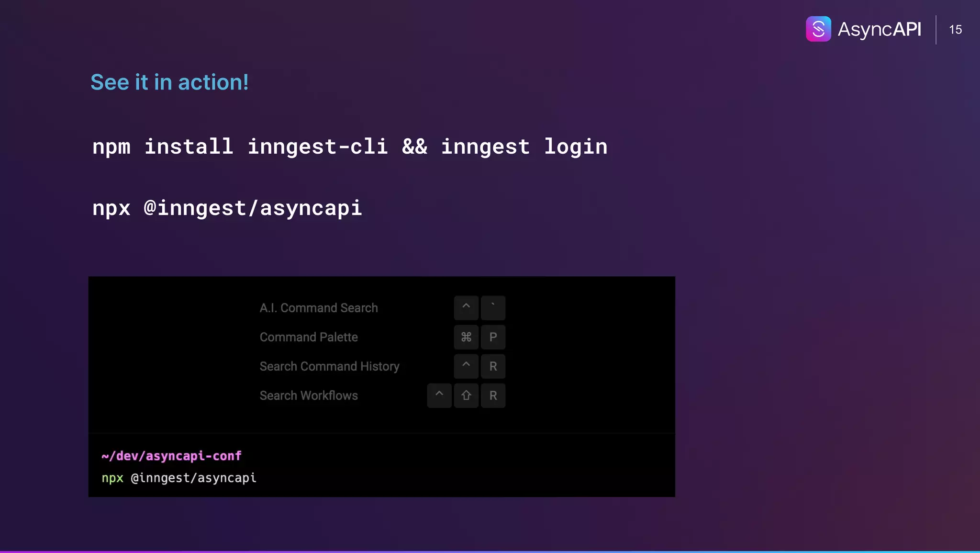The image size is (980, 553).
Task: Click Control key icon beside A.I. Command Search
Action: coord(466,308)
